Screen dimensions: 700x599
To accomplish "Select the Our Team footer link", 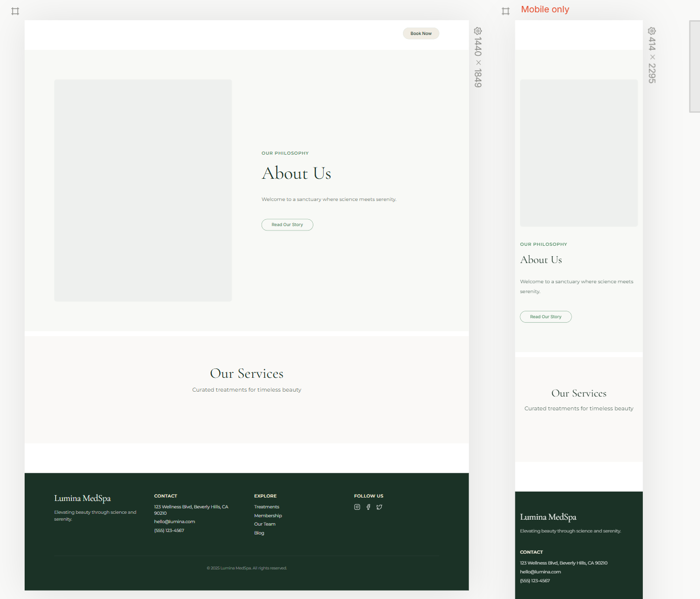I will coord(265,524).
